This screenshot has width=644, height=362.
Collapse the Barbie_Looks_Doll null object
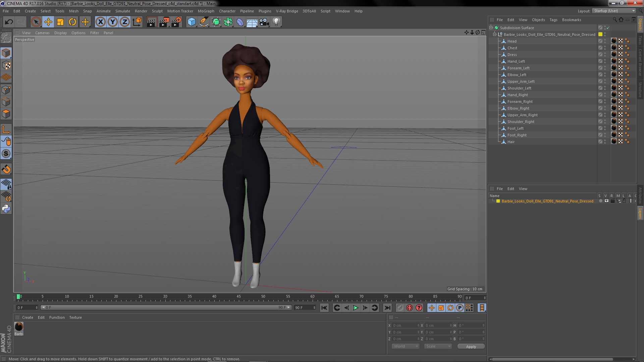(494, 35)
